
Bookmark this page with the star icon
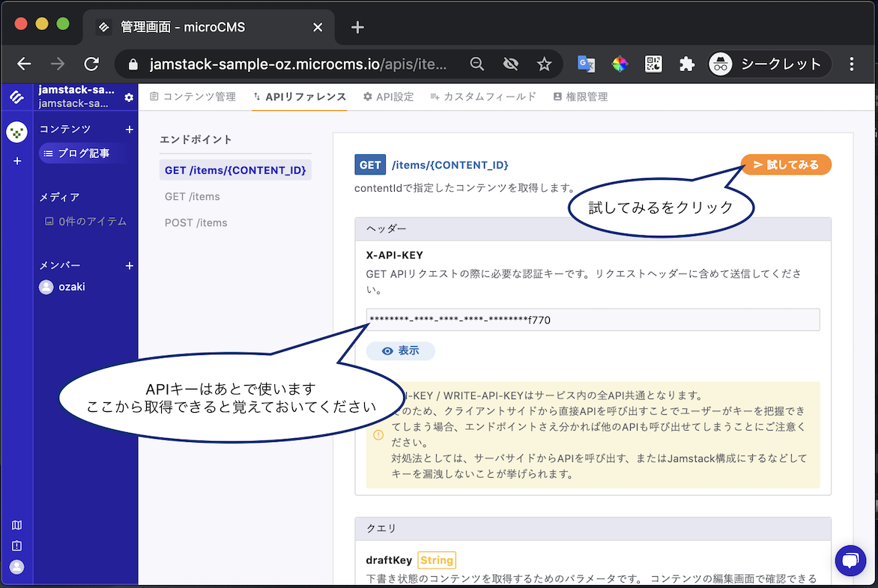pos(545,64)
